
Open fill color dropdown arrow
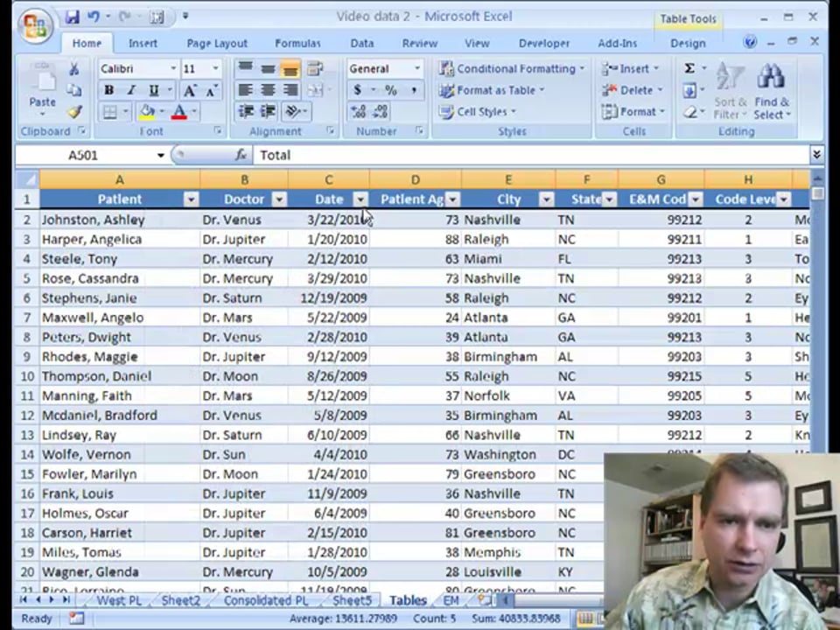coord(162,111)
